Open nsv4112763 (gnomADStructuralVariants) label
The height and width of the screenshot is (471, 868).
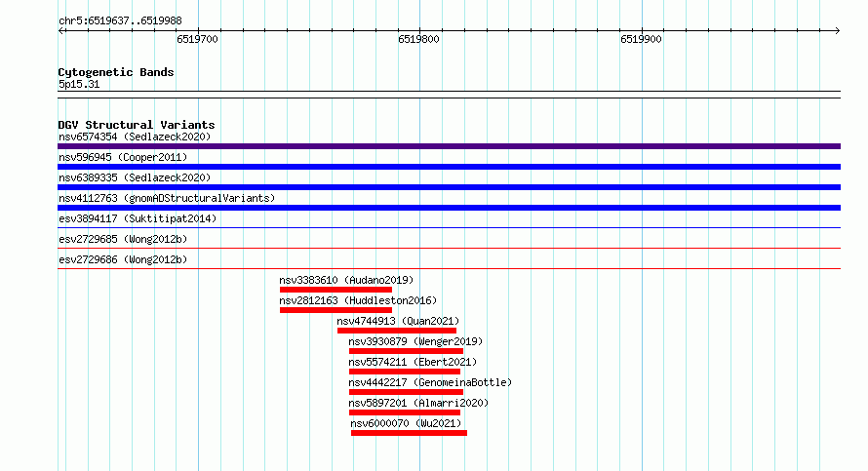[167, 198]
